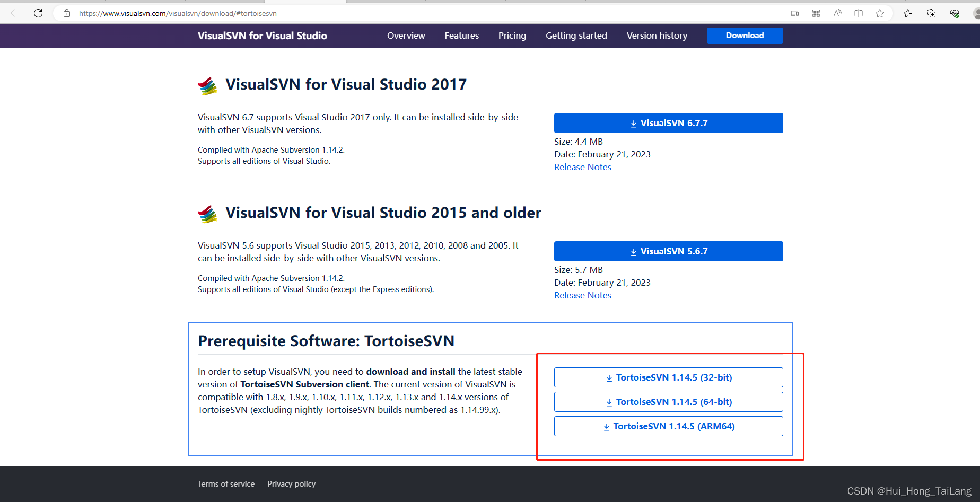Open Terms of service link
Screen dimensions: 980x502
pyautogui.click(x=226, y=484)
